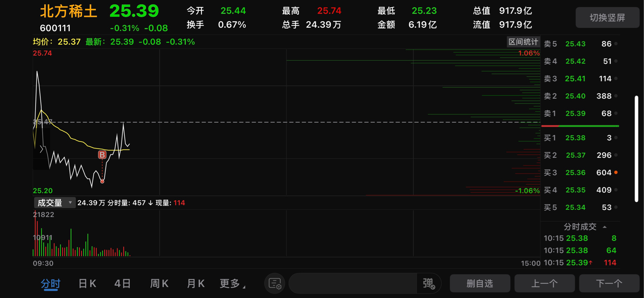Tap the 区间统计 button
The height and width of the screenshot is (298, 644).
(x=523, y=42)
